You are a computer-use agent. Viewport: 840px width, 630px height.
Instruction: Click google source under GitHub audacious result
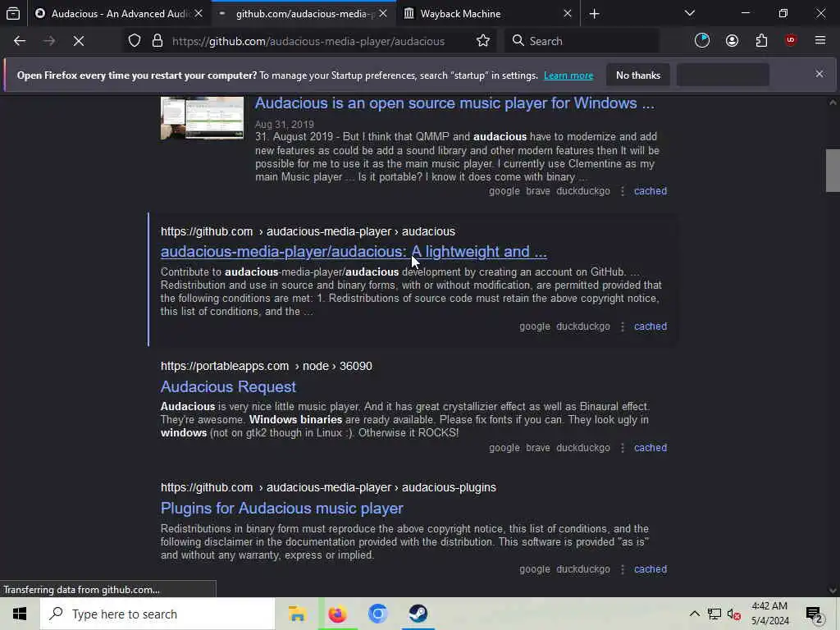coord(535,326)
